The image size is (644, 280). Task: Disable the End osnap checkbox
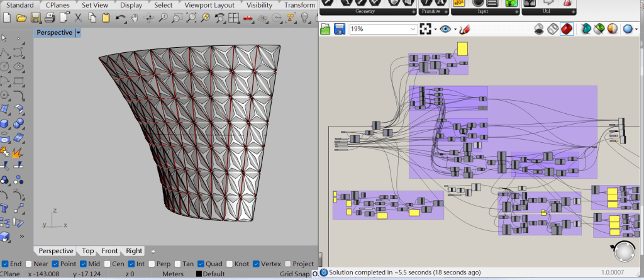point(5,264)
